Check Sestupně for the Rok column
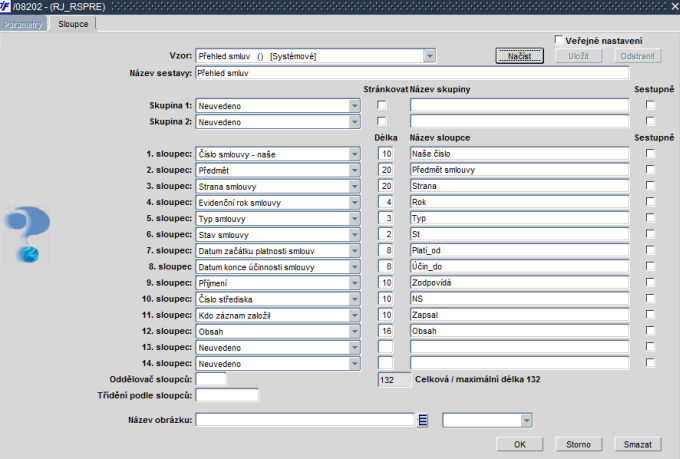The image size is (680, 459). pyautogui.click(x=650, y=201)
